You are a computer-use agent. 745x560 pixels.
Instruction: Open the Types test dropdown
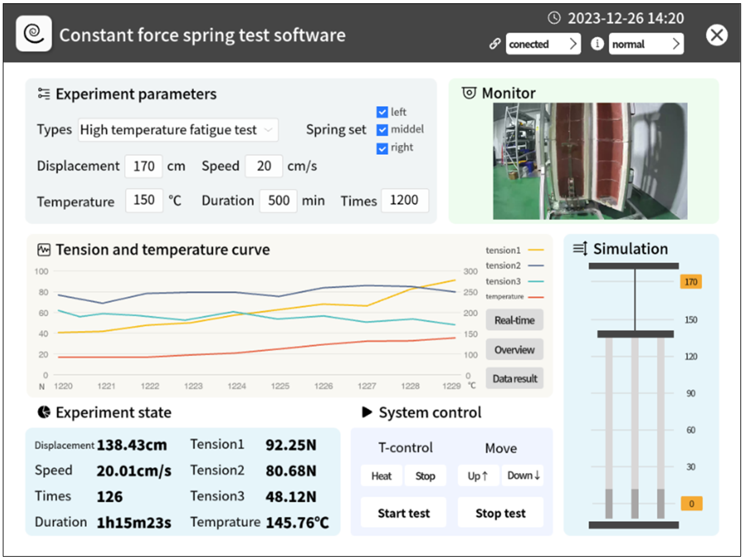(x=178, y=130)
